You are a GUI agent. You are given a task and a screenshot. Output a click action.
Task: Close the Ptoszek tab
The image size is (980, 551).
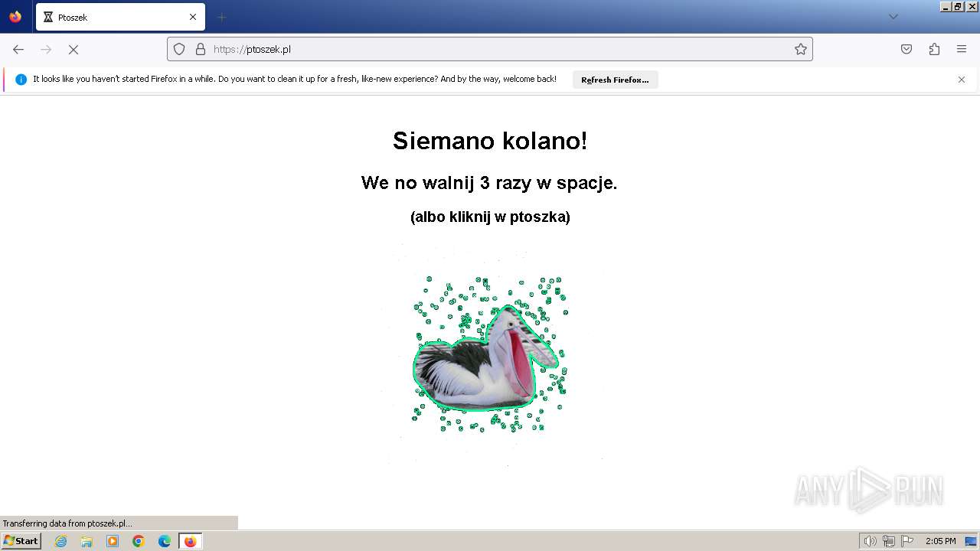(x=193, y=17)
